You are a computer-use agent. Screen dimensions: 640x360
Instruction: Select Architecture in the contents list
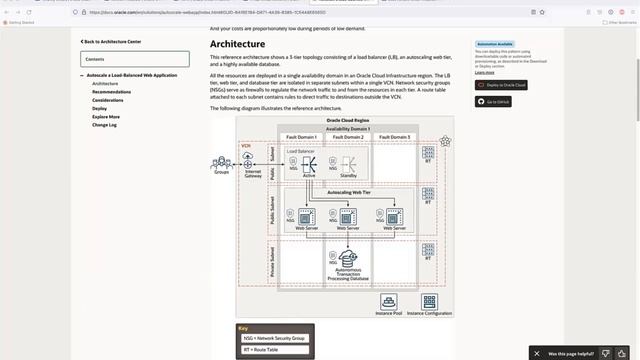[x=105, y=84]
